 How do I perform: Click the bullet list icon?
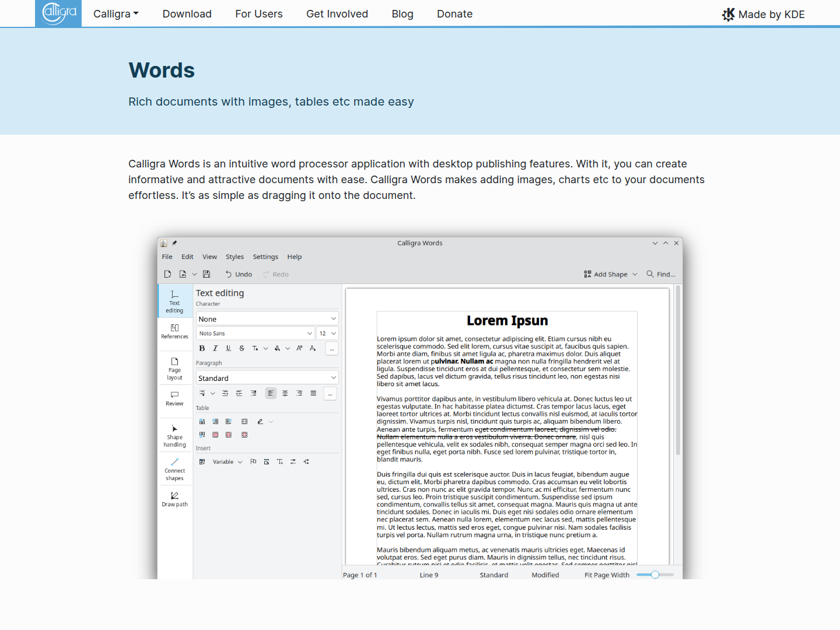click(202, 393)
